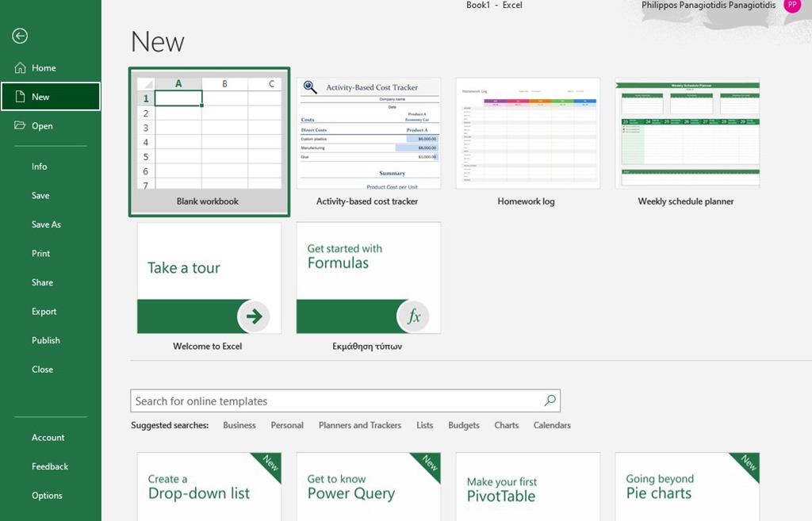Click the 'Welcome to Excel' caption

click(x=207, y=346)
